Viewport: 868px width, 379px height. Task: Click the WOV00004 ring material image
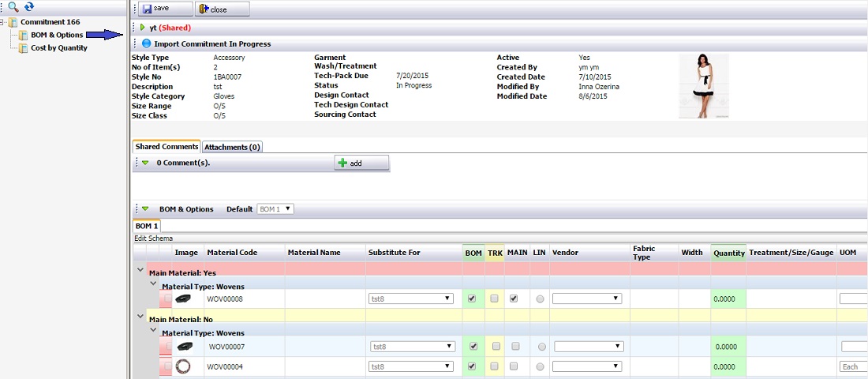point(183,366)
